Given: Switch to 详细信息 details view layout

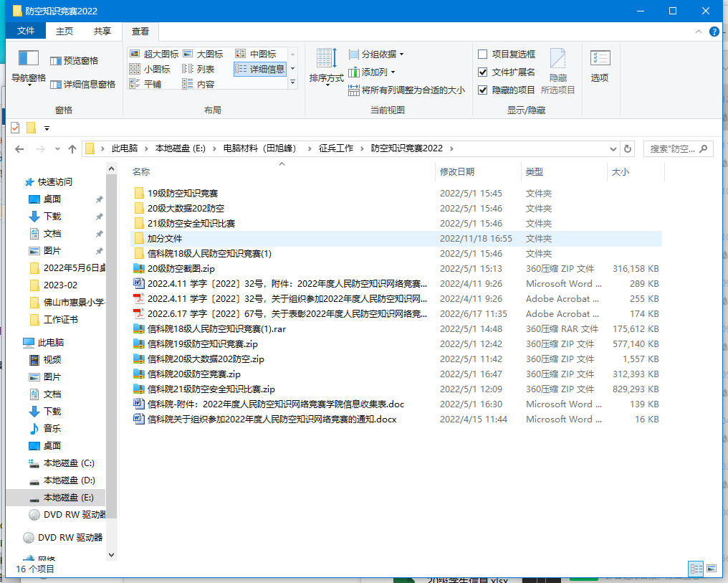Looking at the screenshot, I should [x=259, y=69].
